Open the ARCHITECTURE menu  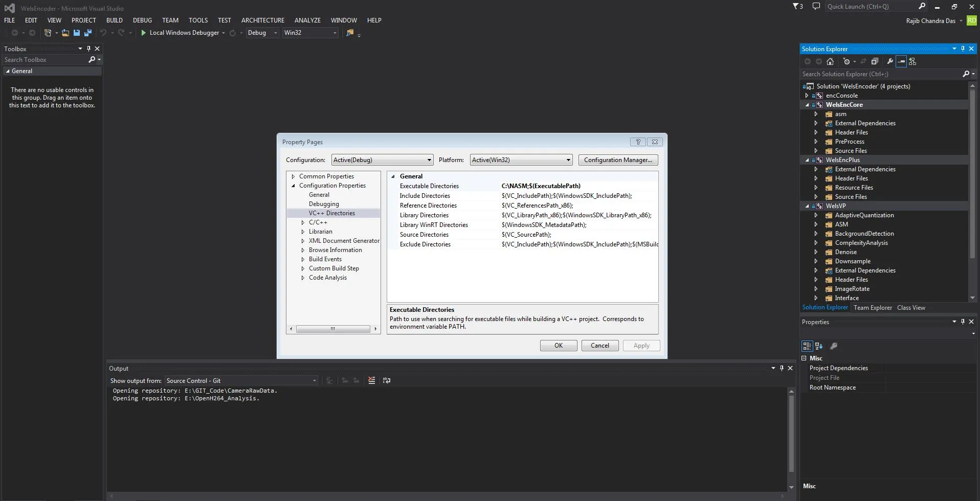(x=263, y=20)
